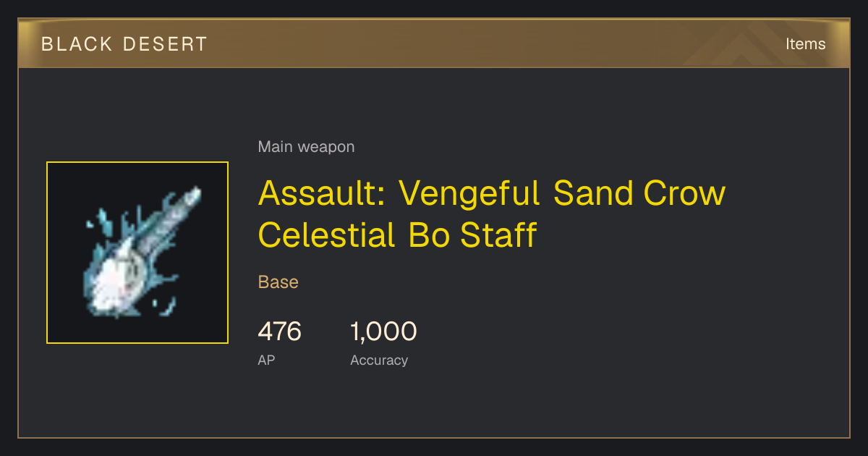Image resolution: width=868 pixels, height=456 pixels.
Task: Click the AP stat label
Action: point(266,360)
